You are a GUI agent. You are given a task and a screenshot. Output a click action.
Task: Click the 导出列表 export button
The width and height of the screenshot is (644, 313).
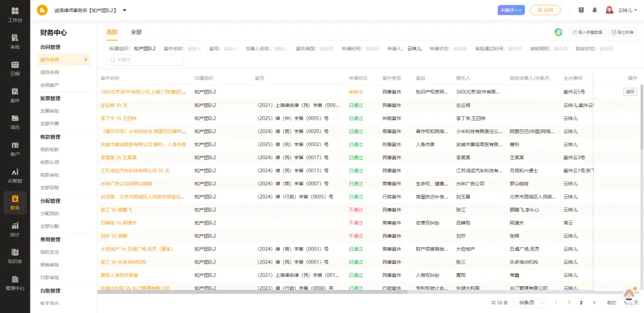point(623,32)
